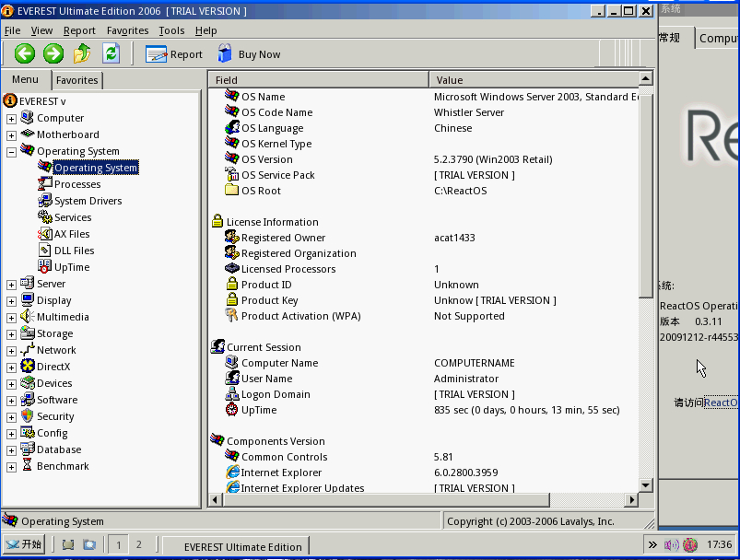Select the Config tree item
Viewport: 740px width, 560px height.
(52, 433)
